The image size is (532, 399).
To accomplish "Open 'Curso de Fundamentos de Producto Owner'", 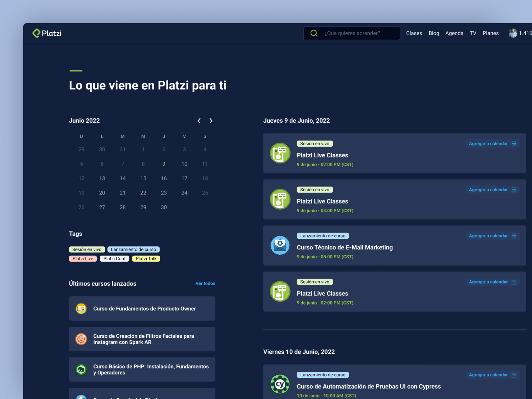I will coord(142,309).
